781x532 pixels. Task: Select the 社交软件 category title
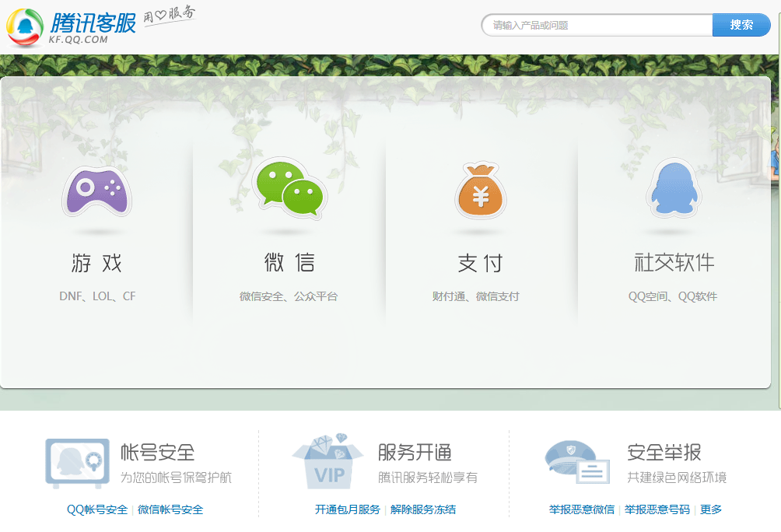tap(674, 263)
